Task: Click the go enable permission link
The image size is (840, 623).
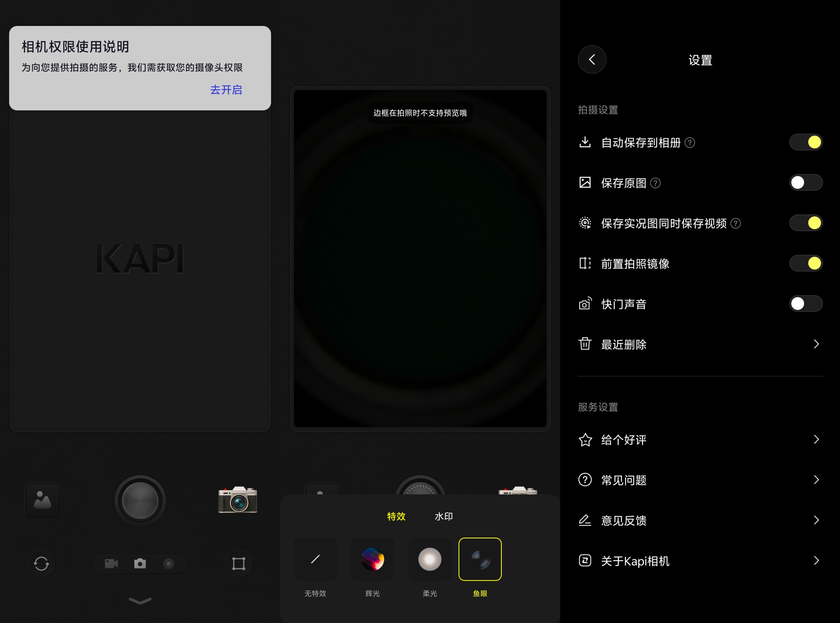Action: click(x=226, y=90)
